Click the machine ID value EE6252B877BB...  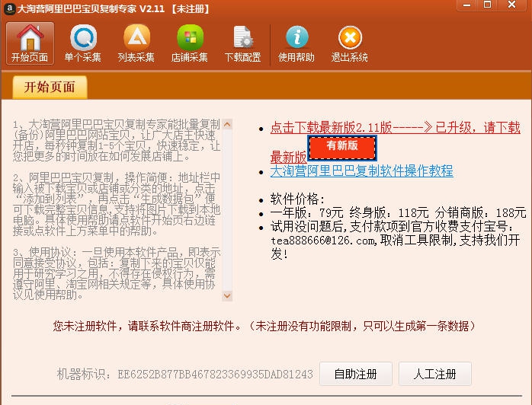215,374
